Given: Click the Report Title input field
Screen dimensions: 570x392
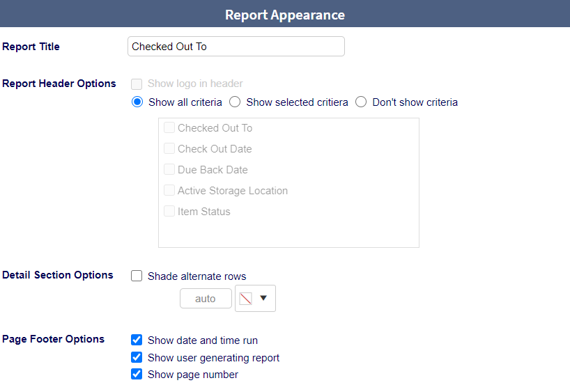Looking at the screenshot, I should click(236, 46).
